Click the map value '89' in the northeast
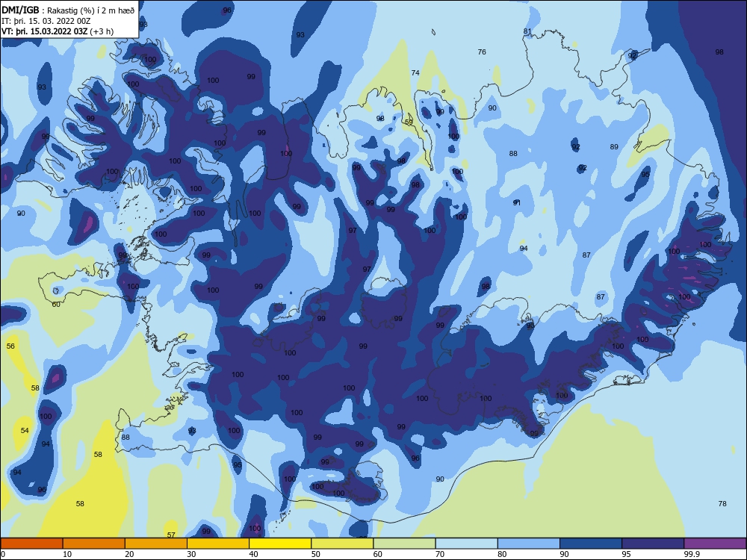Image resolution: width=747 pixels, height=560 pixels. (x=614, y=147)
